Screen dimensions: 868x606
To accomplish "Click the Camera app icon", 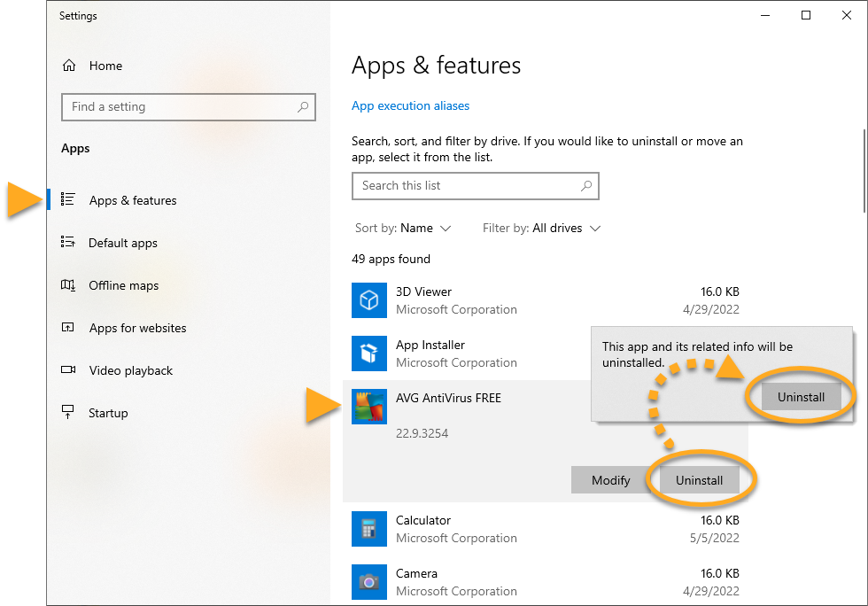I will (x=368, y=582).
